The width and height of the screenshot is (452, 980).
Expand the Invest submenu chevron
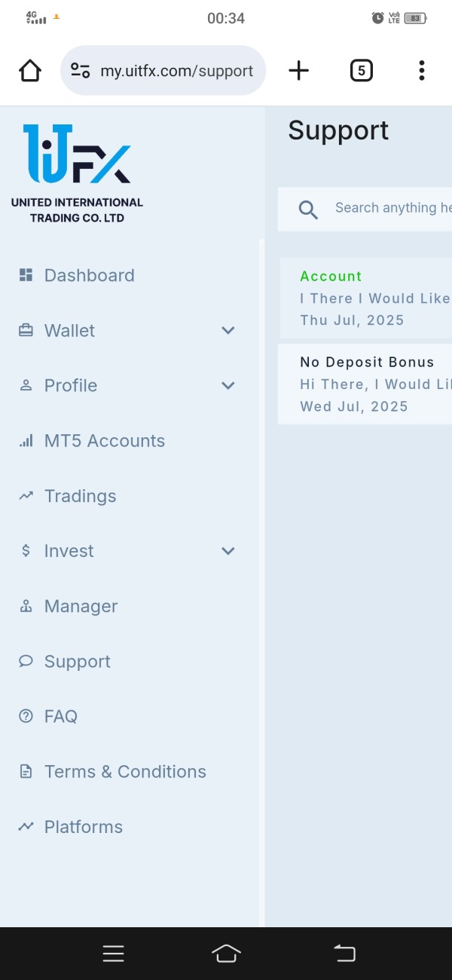tap(228, 551)
